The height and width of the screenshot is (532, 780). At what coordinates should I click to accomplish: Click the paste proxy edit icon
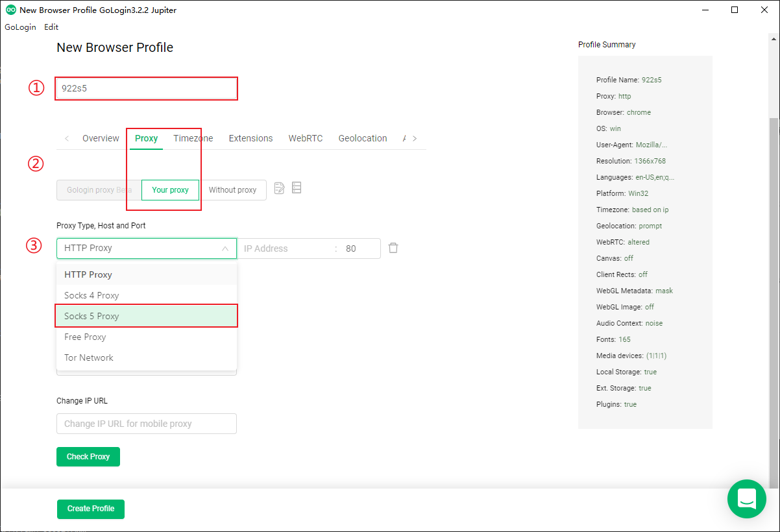click(280, 189)
